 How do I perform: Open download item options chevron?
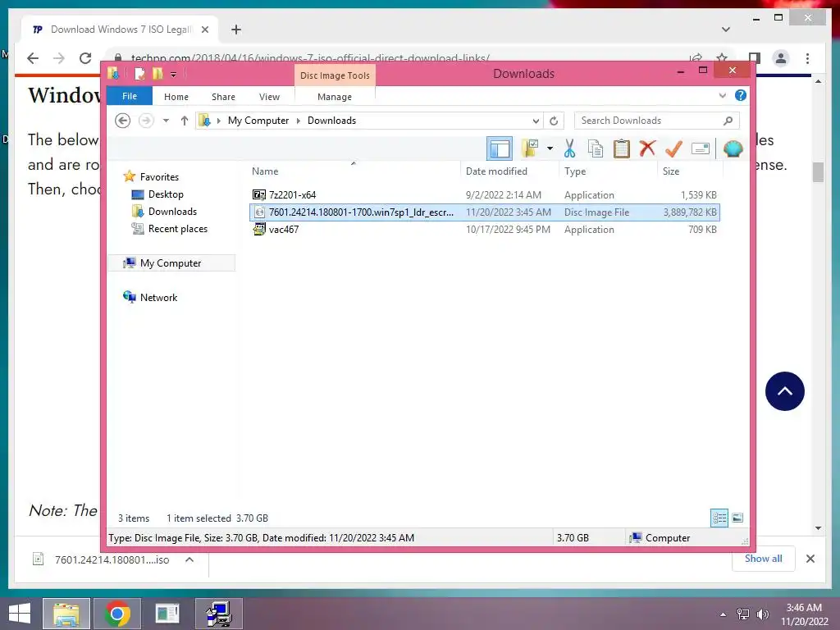point(189,559)
